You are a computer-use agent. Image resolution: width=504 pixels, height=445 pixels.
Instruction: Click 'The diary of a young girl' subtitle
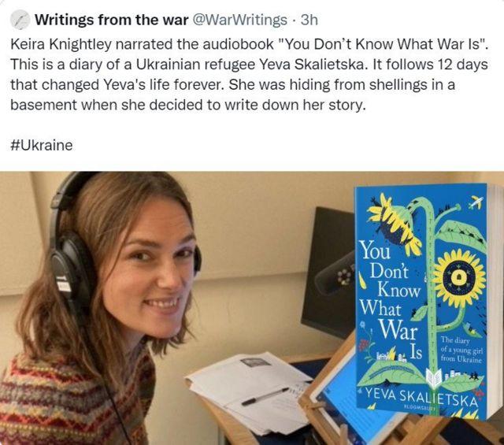pos(461,349)
